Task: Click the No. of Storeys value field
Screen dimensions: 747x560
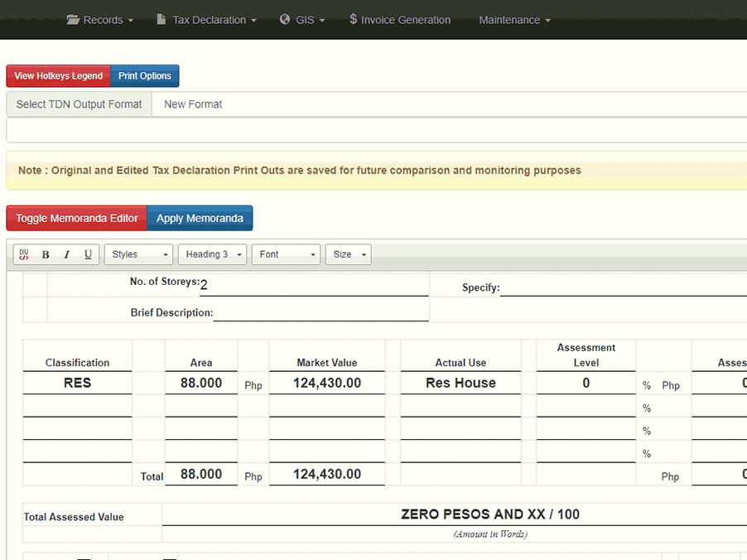Action: (x=314, y=285)
